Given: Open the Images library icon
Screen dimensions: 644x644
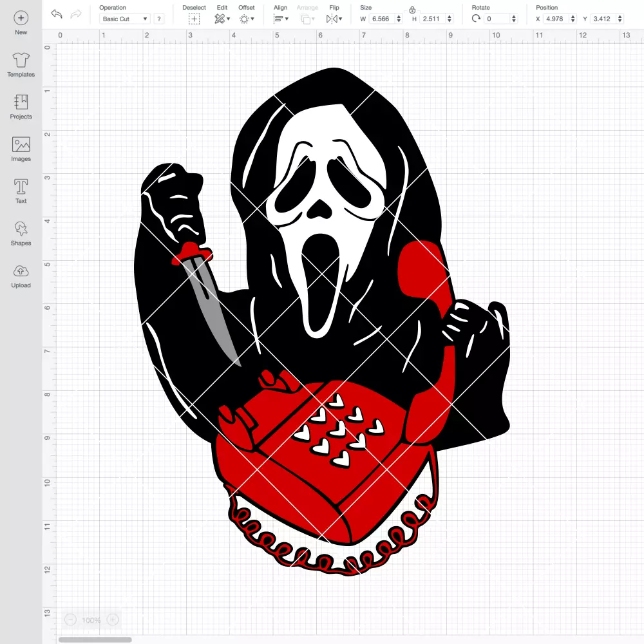Looking at the screenshot, I should 21,144.
